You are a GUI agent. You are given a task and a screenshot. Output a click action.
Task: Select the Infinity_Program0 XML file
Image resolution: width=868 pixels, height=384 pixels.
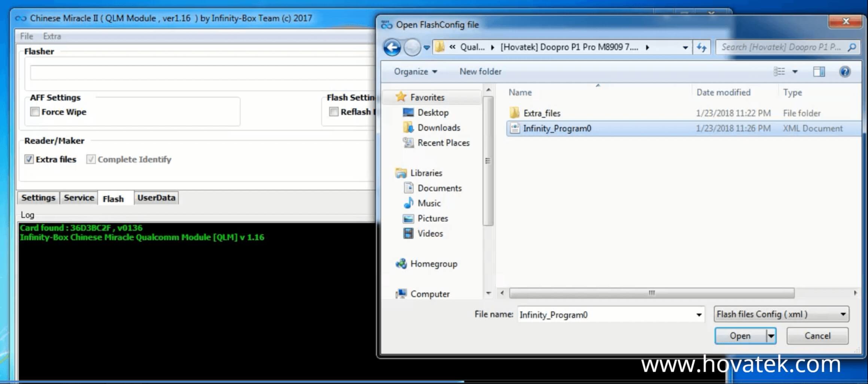(557, 128)
